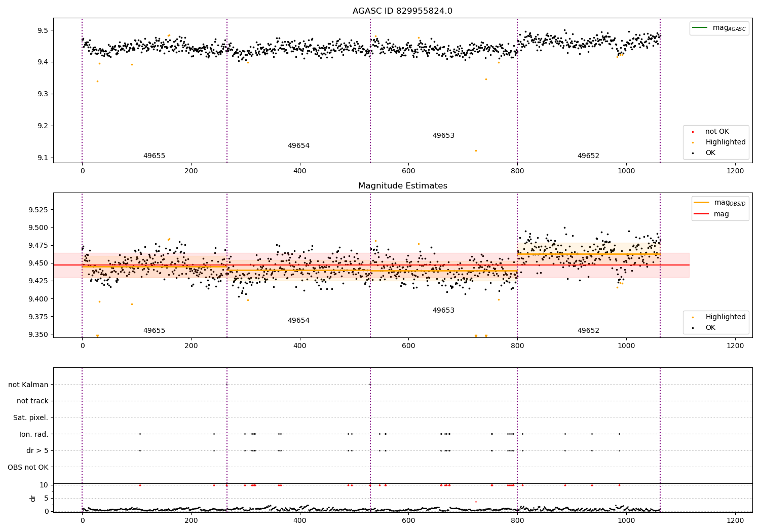Select the mag AGASC legend entry in top plot

point(719,28)
